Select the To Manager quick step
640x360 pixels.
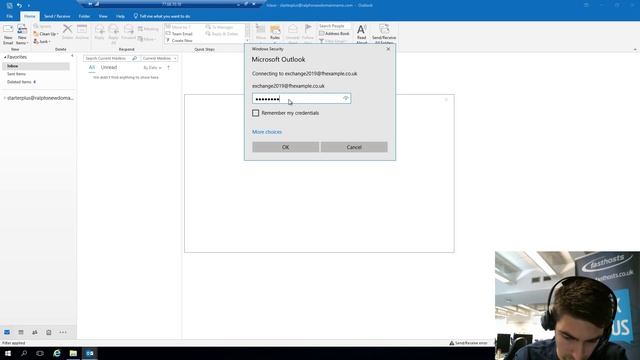click(220, 27)
